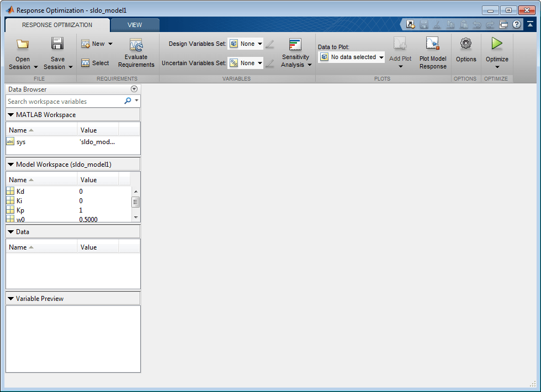This screenshot has width=541, height=392.
Task: Click the quick access copy icon
Action: (x=450, y=24)
